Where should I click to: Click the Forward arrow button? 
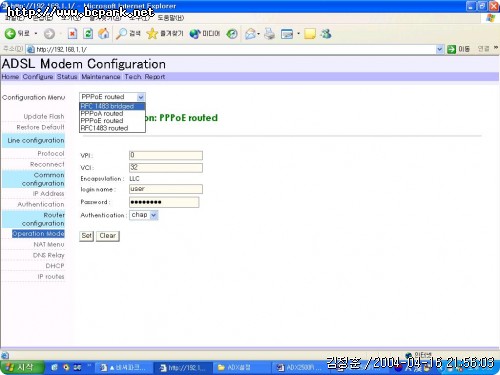click(x=49, y=34)
